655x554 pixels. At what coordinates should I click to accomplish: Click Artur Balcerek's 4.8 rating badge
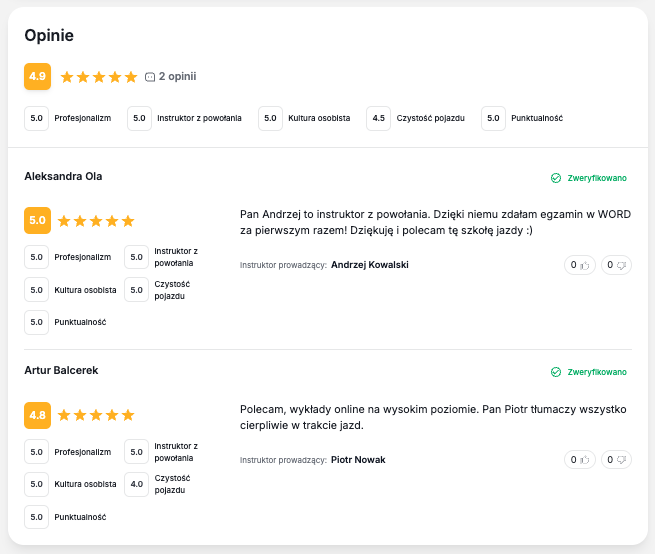coord(37,414)
